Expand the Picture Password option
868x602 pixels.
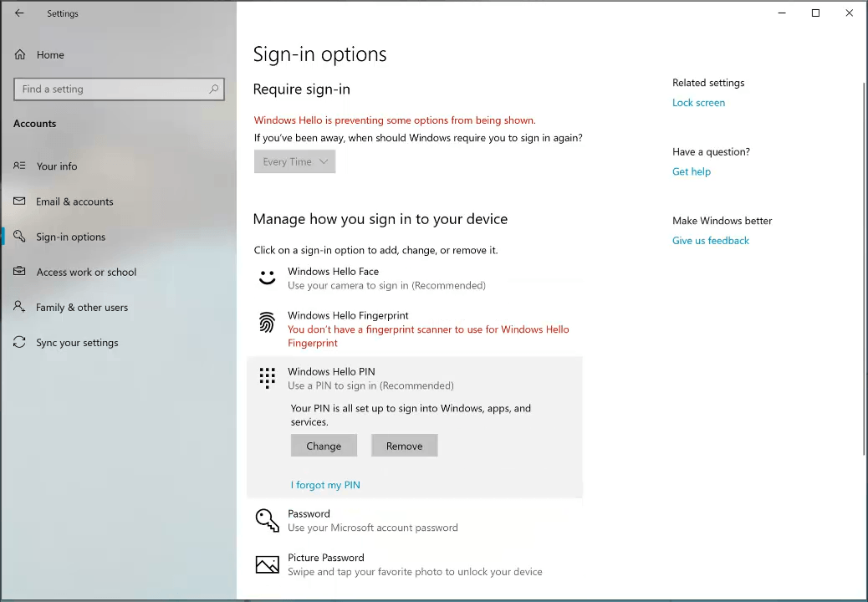point(414,564)
